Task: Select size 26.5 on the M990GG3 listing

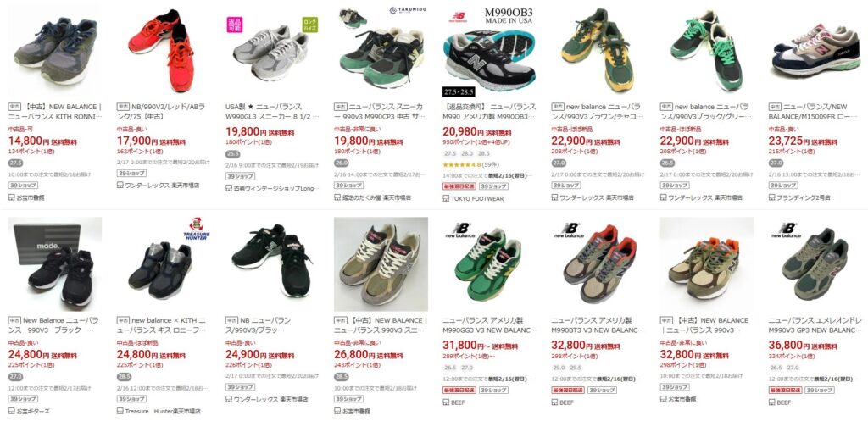Action: pyautogui.click(x=450, y=368)
